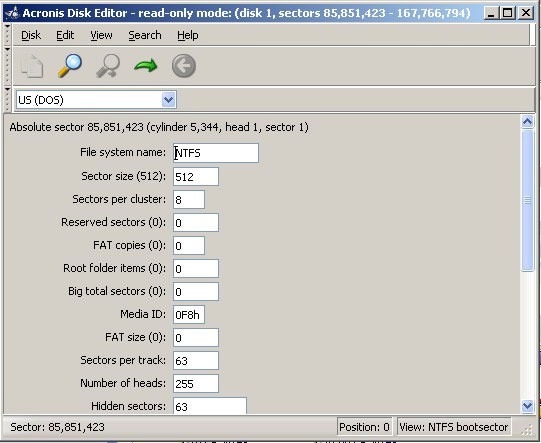Click the Search Again magnifier icon
The image size is (541, 443).
tap(108, 66)
